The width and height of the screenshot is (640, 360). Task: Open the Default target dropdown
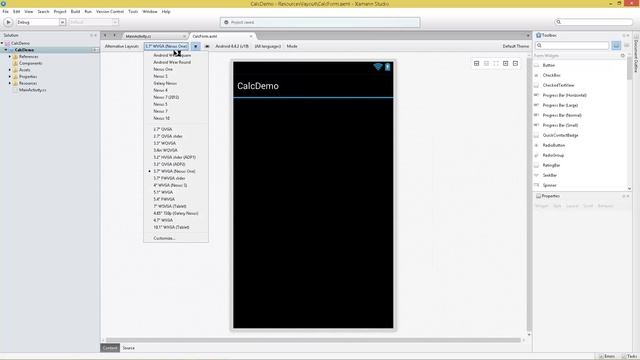tap(93, 22)
